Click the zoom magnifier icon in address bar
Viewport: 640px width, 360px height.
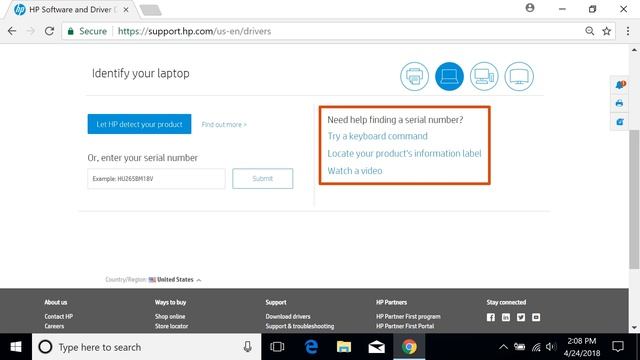click(589, 31)
